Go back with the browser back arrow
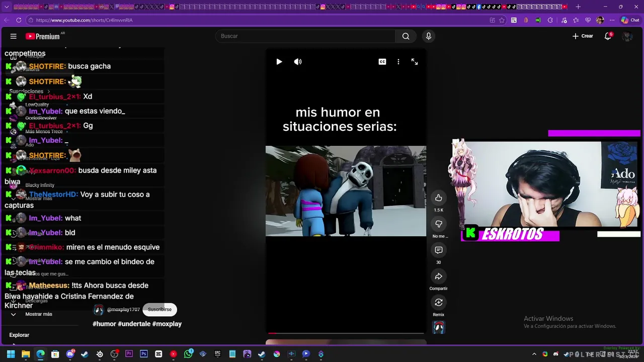Viewport: 644px width, 362px height. (x=6, y=20)
